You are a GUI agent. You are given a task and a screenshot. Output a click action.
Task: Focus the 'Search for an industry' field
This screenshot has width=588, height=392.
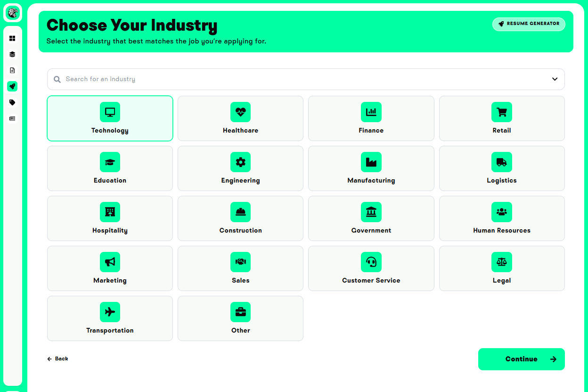click(306, 79)
